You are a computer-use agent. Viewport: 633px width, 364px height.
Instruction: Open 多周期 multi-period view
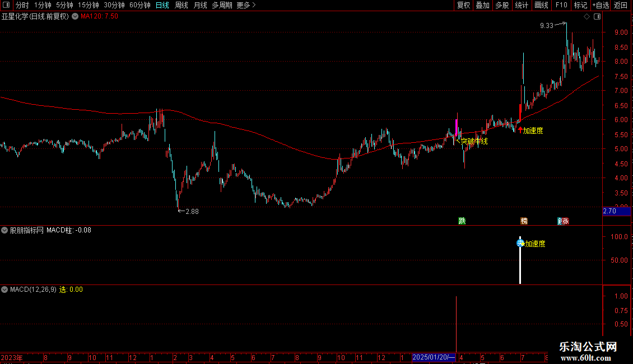[222, 5]
